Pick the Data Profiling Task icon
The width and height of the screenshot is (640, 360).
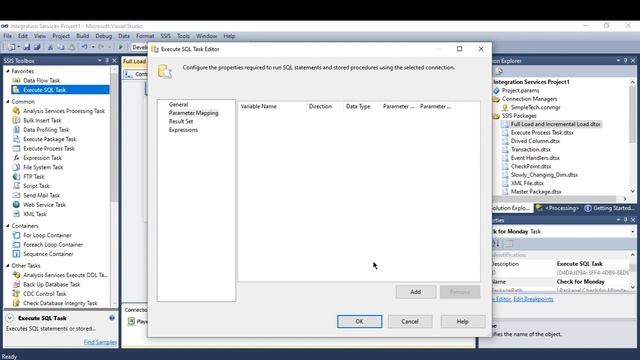(x=16, y=130)
